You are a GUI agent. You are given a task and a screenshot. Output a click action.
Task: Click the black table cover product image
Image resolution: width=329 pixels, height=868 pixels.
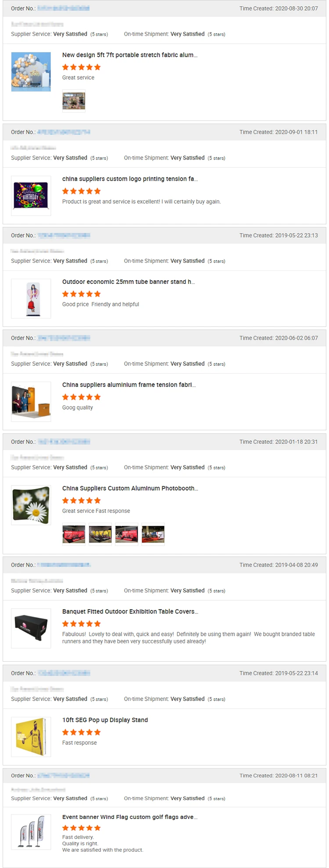click(31, 628)
